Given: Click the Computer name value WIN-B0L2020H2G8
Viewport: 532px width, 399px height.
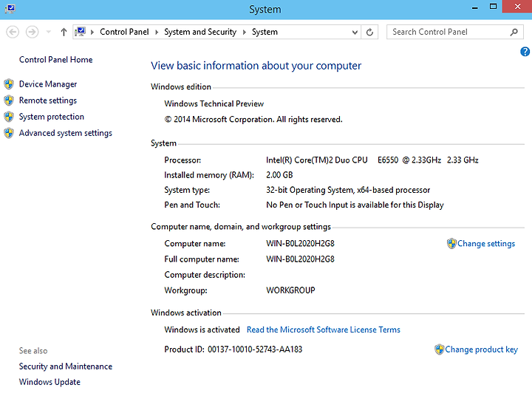Looking at the screenshot, I should pos(300,244).
